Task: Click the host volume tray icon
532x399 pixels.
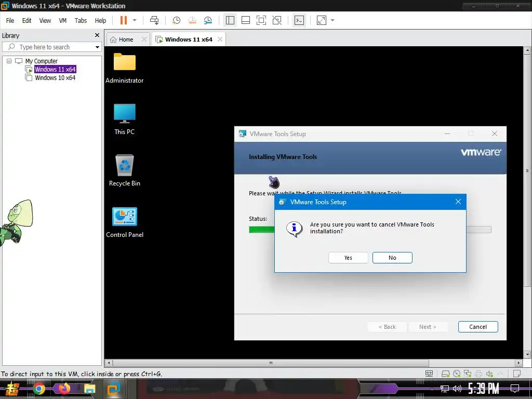Action: coord(457,389)
